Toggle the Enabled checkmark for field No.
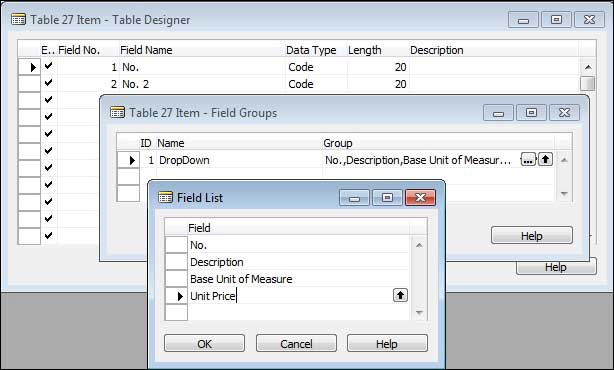 coord(49,66)
